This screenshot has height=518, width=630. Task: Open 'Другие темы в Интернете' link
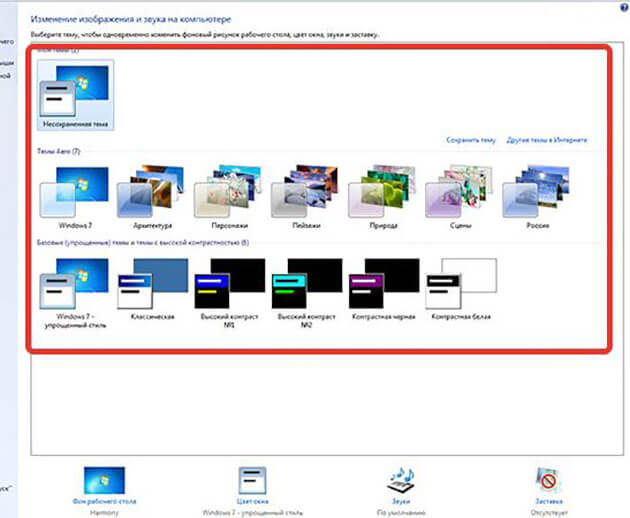point(546,140)
